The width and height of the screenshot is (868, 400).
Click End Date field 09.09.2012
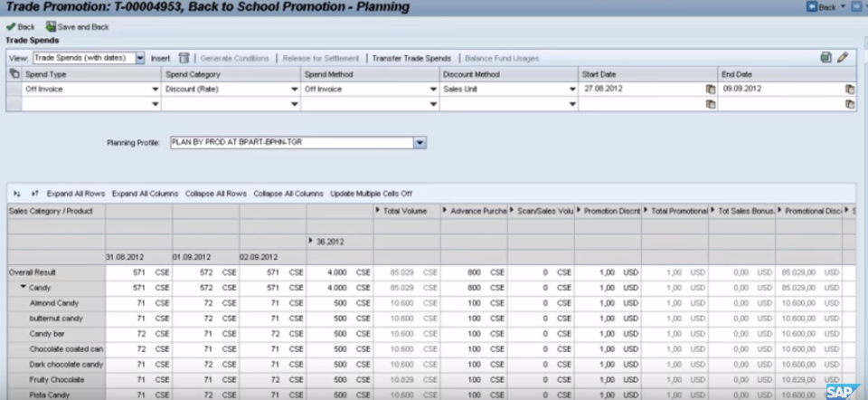(x=781, y=89)
